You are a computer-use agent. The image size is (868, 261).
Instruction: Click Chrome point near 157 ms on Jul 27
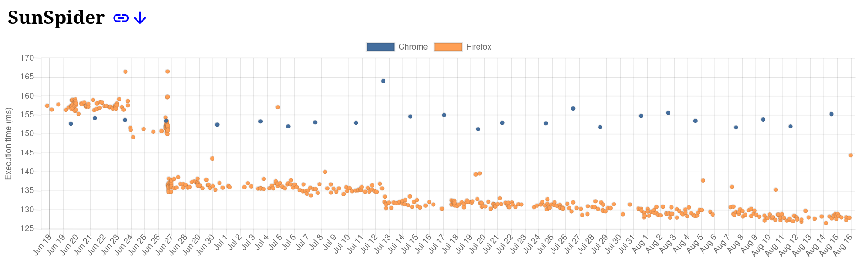point(573,109)
